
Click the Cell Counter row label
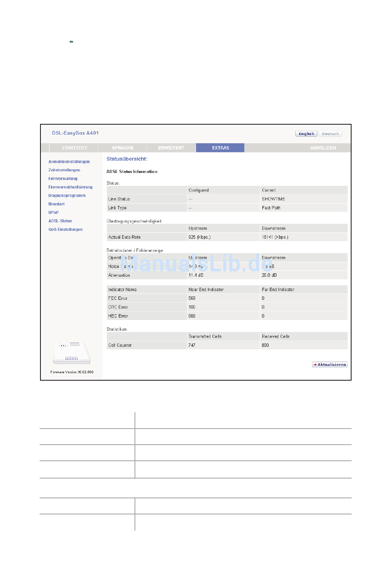120,345
